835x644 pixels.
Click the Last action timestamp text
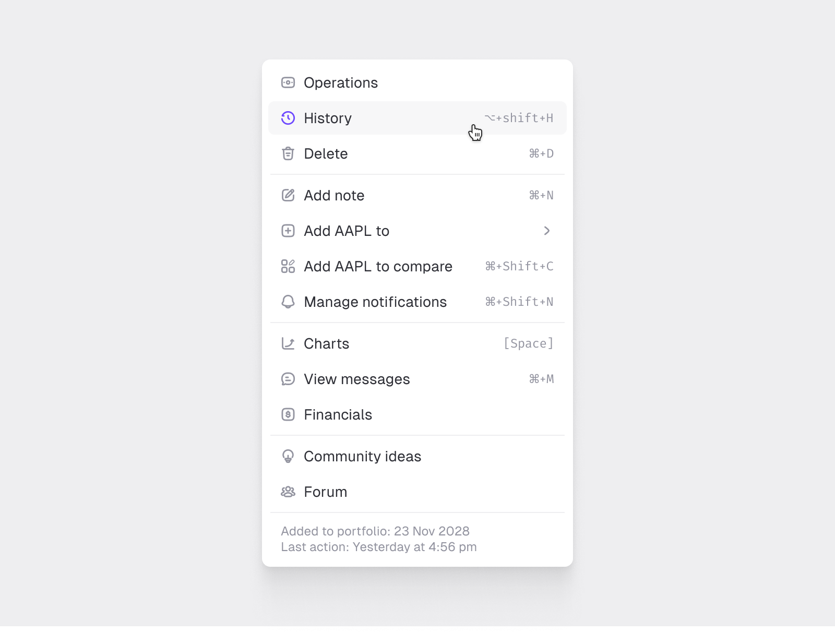click(379, 547)
